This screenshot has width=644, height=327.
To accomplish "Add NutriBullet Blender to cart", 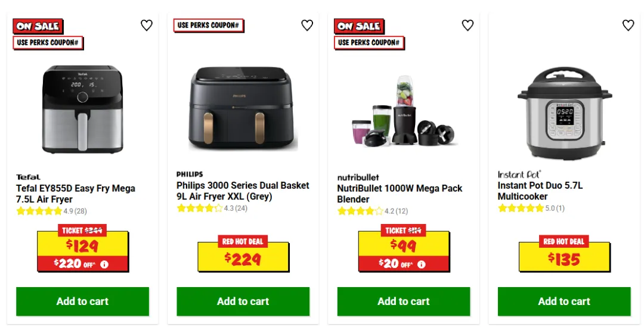I will point(404,301).
